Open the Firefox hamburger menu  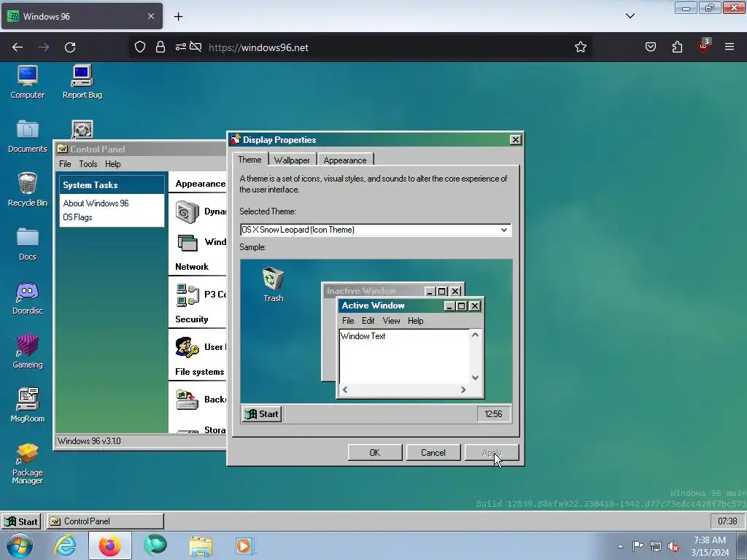(729, 47)
